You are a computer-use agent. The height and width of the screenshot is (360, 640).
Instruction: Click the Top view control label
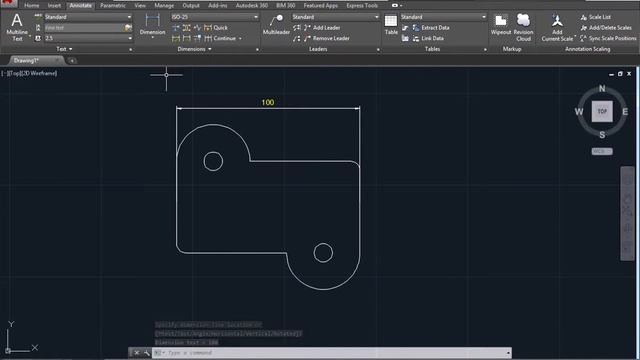(x=14, y=73)
